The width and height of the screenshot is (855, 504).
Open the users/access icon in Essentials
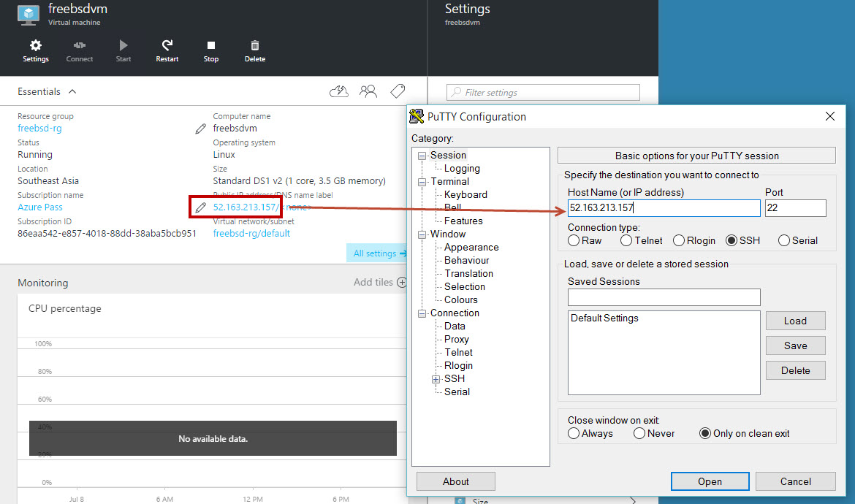[368, 91]
